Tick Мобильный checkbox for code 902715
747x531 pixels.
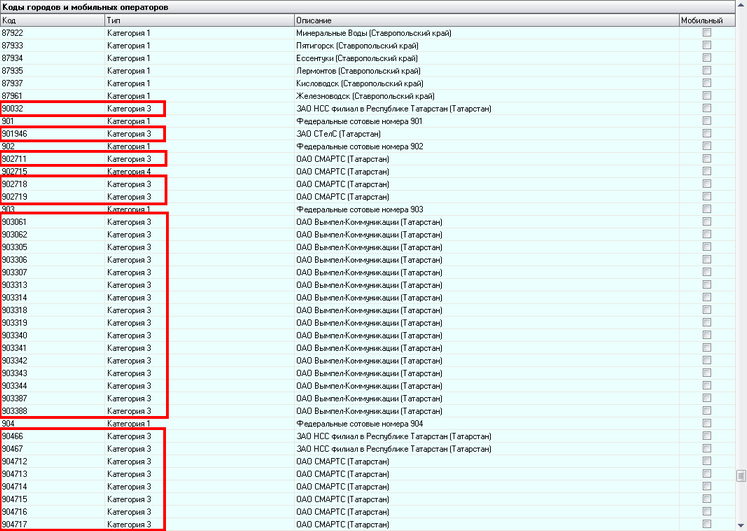tap(707, 171)
